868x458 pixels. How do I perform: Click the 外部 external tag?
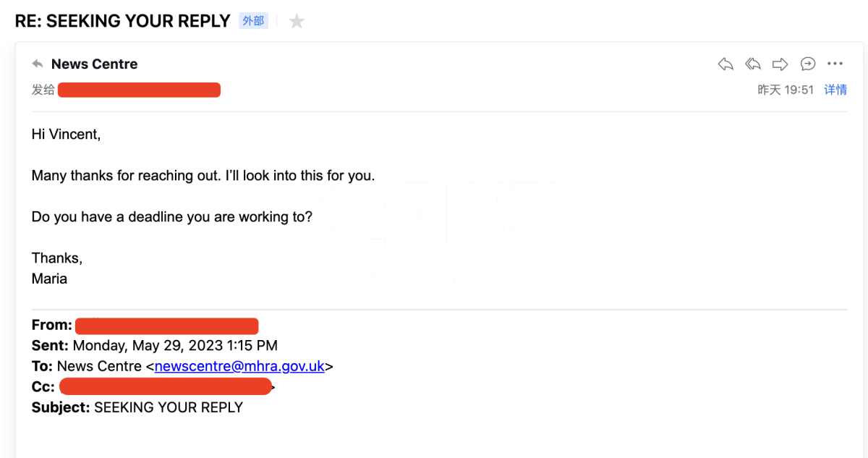pyautogui.click(x=253, y=21)
